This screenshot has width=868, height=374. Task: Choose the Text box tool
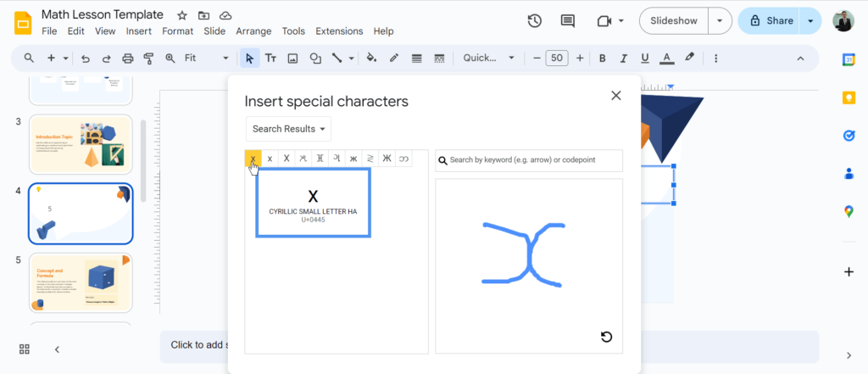271,59
